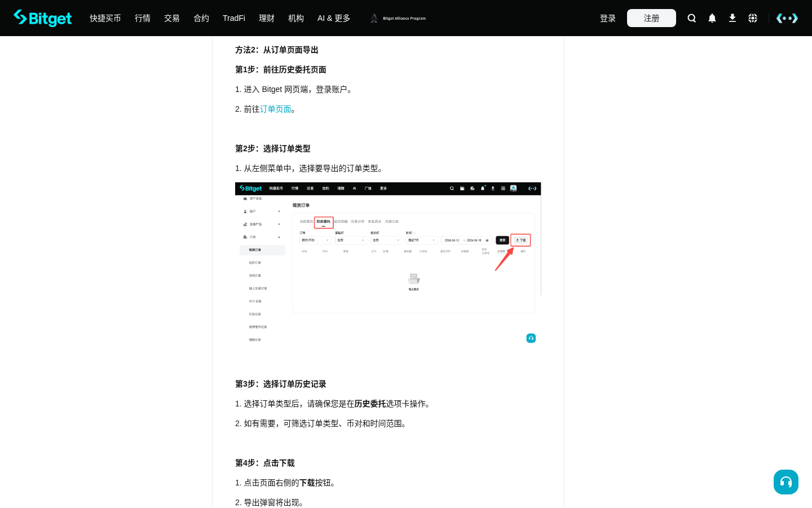Open customer support headset button
Viewport: 812px width, 508px height.
[786, 482]
